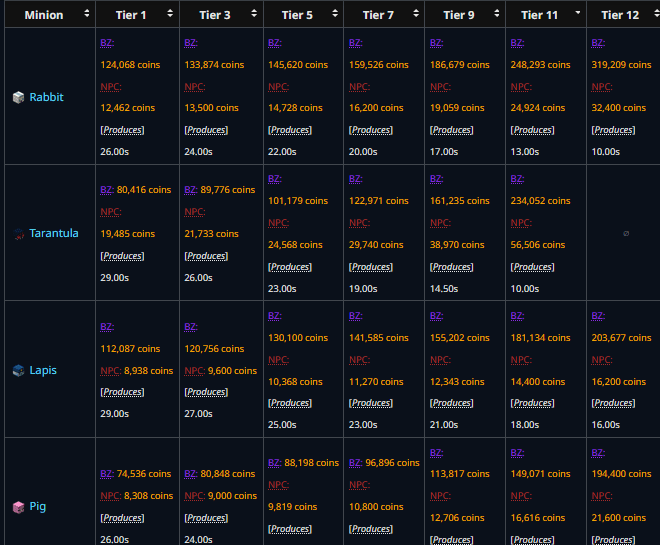Sort by Tier 9 column arrows
Screen dimensions: 660x545
pyautogui.click(x=497, y=13)
